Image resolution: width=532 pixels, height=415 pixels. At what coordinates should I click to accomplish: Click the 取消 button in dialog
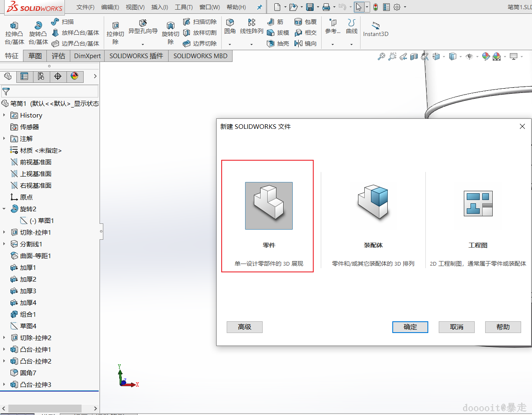[x=457, y=327]
